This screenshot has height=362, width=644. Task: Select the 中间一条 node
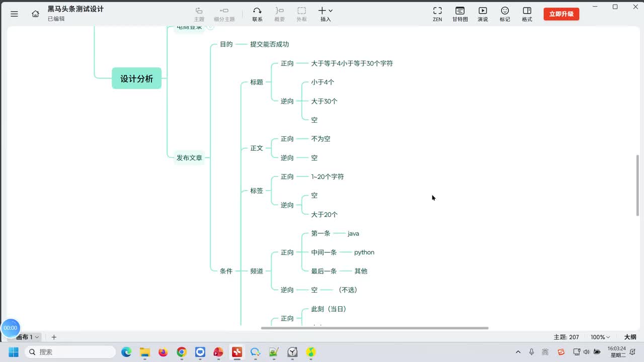tap(324, 252)
